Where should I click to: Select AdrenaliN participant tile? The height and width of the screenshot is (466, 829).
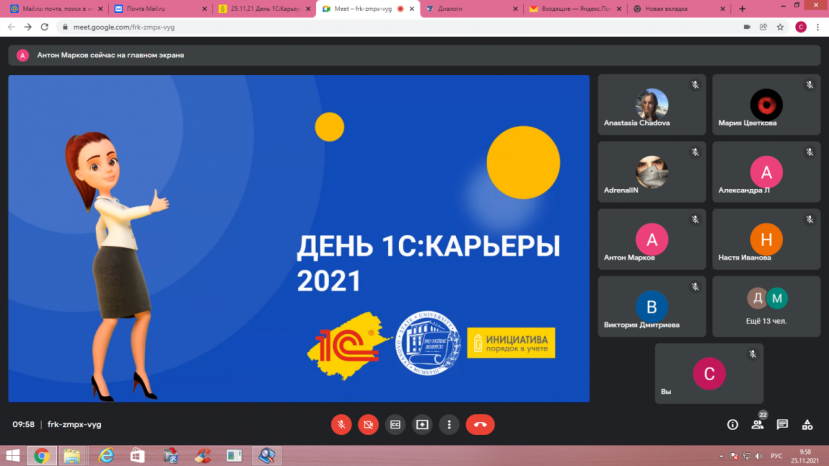pos(651,172)
